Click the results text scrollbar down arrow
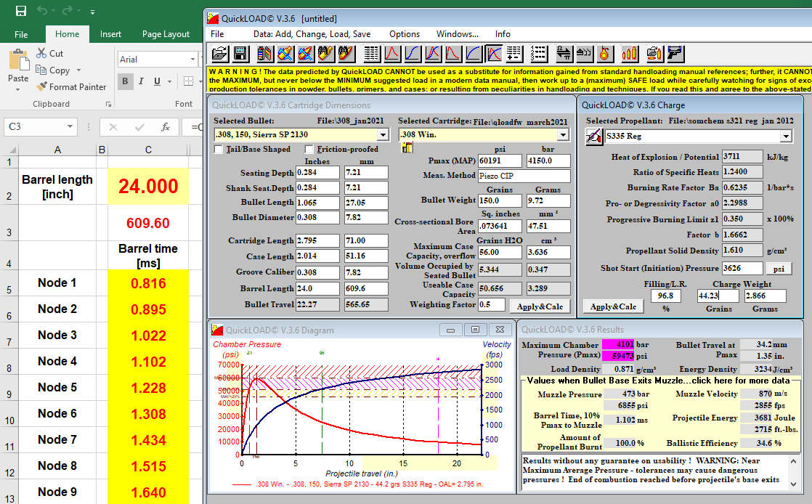The image size is (812, 504). tap(793, 484)
